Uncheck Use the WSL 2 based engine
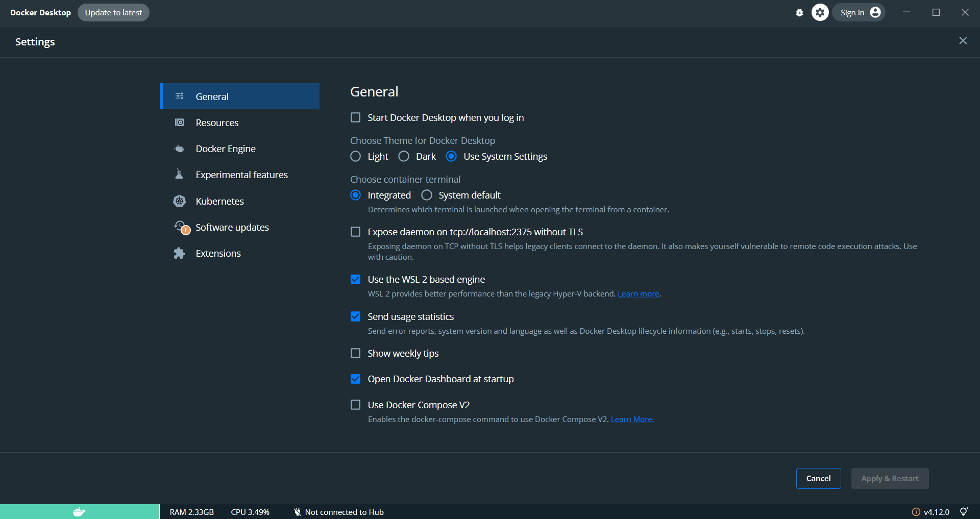 coord(356,279)
